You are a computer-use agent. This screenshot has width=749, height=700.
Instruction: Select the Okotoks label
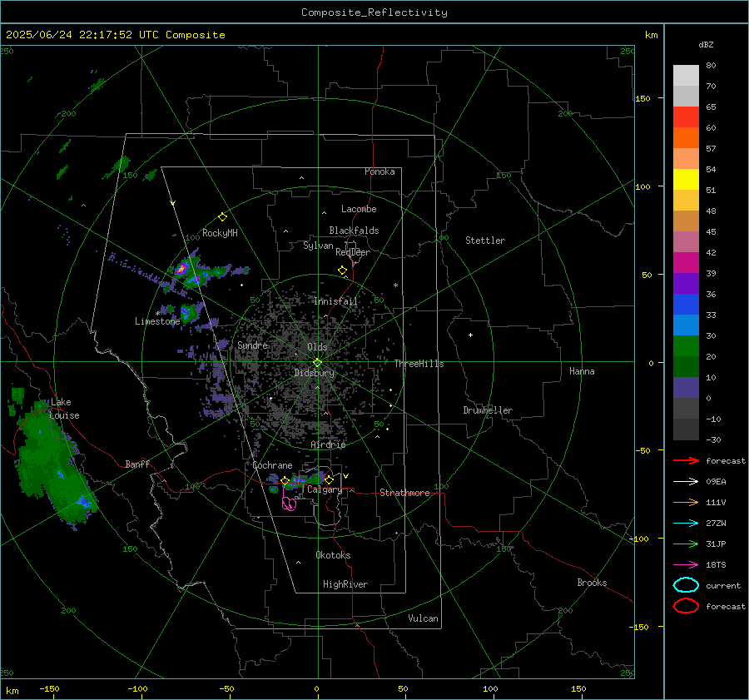coord(333,555)
